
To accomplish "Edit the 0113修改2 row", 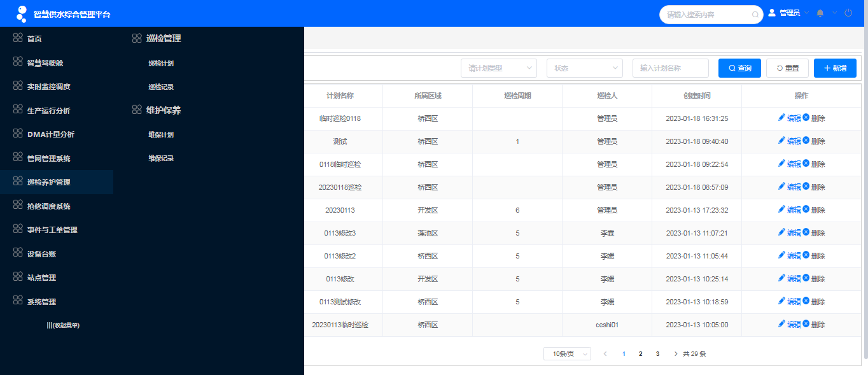I will point(789,256).
